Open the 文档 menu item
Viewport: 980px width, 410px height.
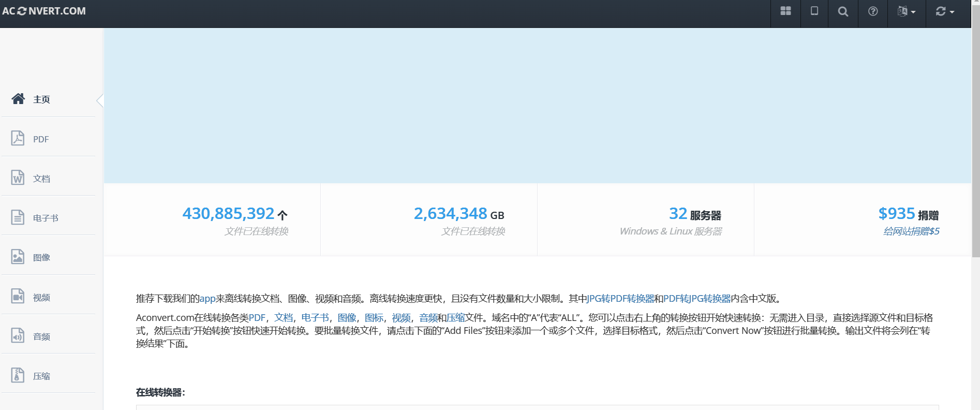coord(41,179)
